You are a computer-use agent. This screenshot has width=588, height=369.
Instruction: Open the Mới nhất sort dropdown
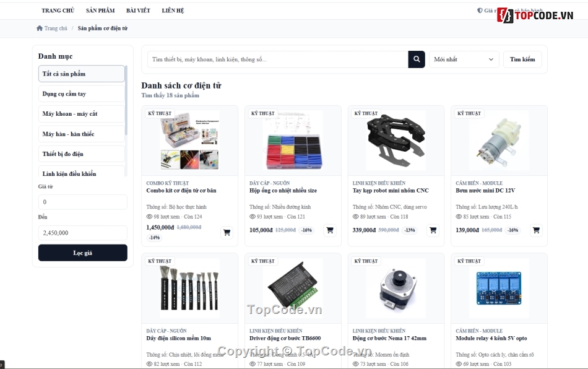pos(464,59)
